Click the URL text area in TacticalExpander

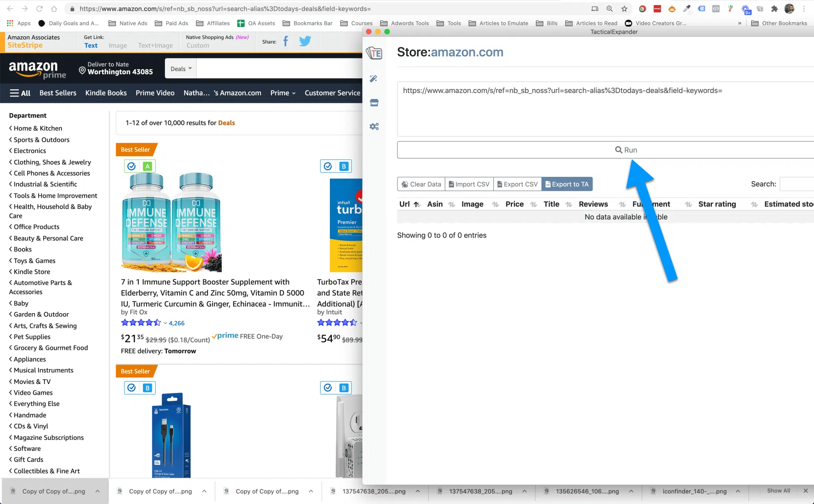[x=605, y=109]
